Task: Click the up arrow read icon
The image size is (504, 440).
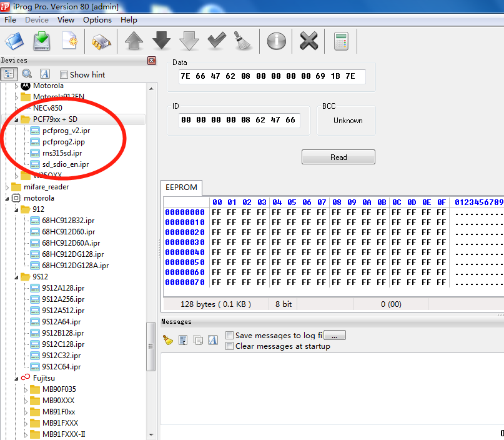Action: click(x=134, y=41)
